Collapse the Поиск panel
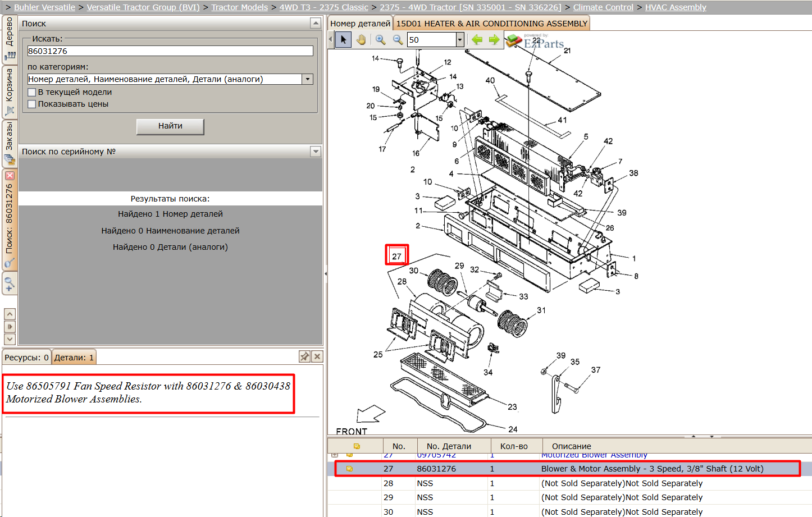This screenshot has height=517, width=812. coord(316,23)
